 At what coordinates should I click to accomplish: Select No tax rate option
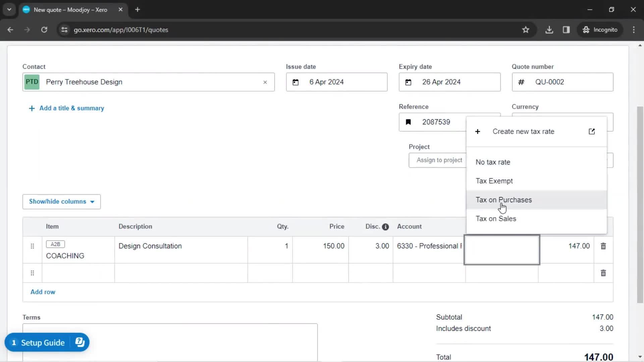click(536, 162)
